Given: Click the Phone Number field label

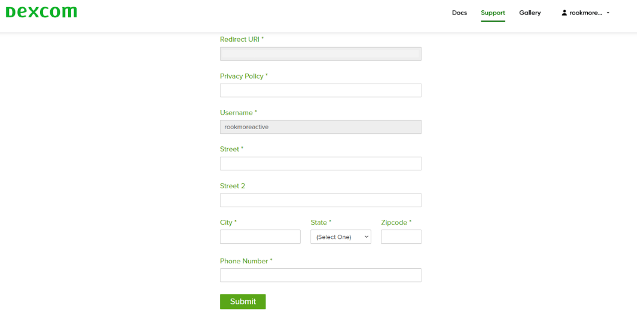Looking at the screenshot, I should click(x=246, y=261).
